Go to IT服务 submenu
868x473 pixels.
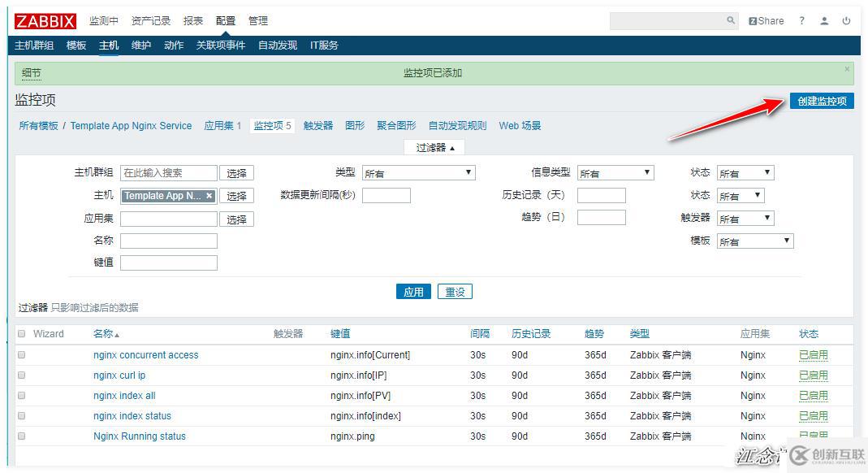[324, 46]
